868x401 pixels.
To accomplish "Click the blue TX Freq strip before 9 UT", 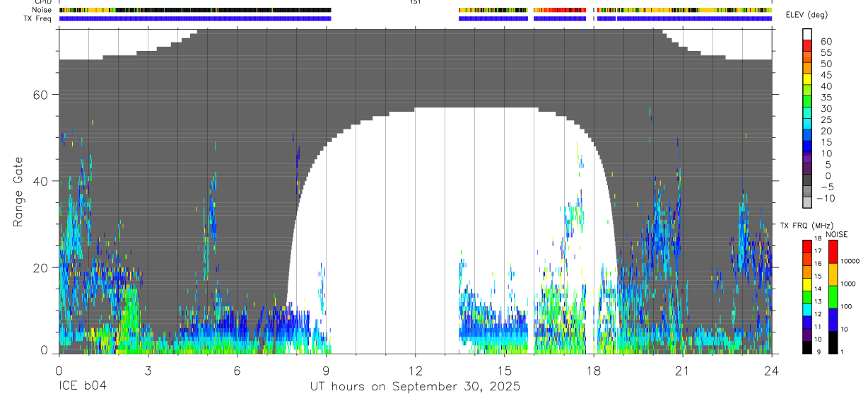I will pos(195,18).
